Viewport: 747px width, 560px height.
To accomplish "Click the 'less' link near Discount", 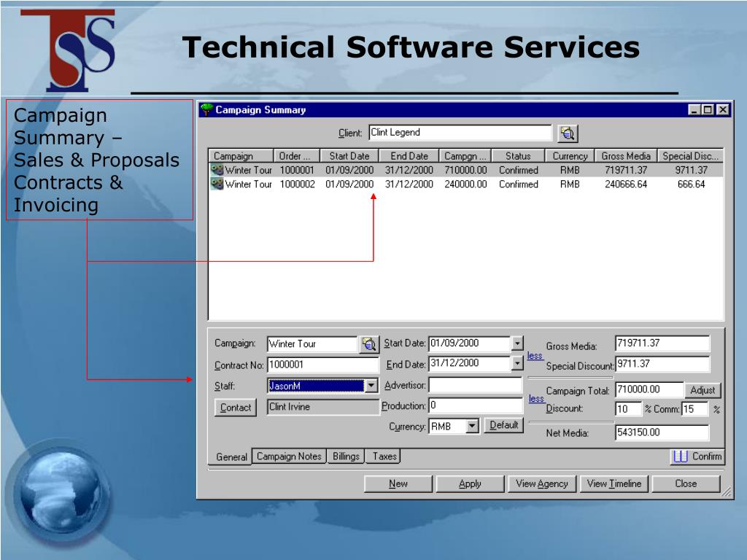I will point(536,399).
